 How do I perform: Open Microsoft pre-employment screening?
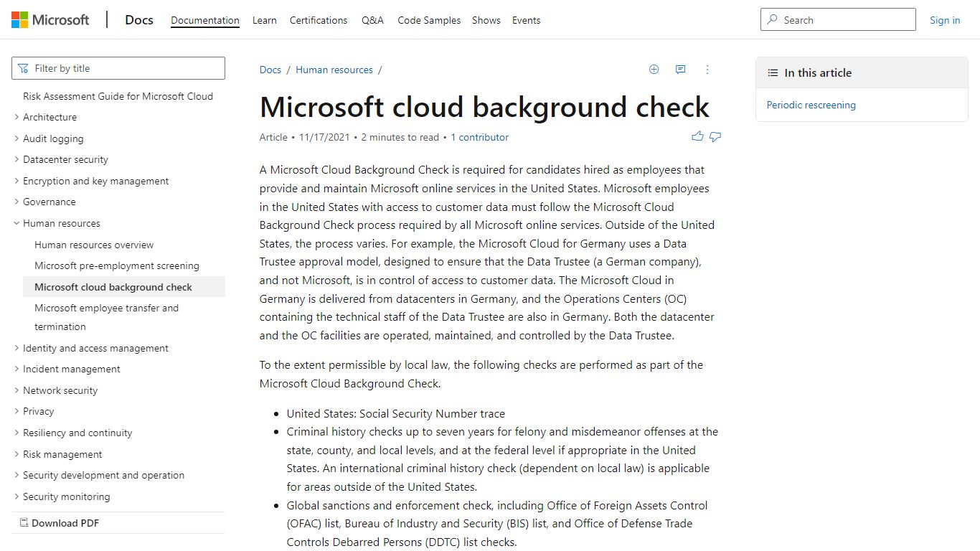(x=117, y=265)
